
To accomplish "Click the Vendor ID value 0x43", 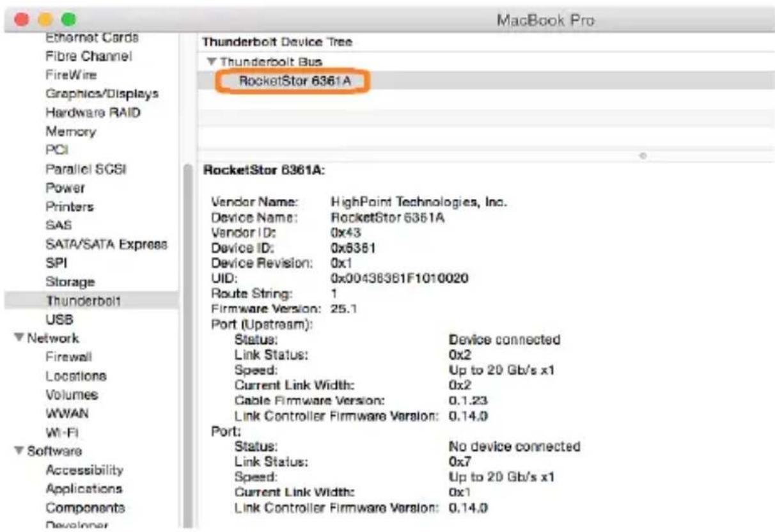I will pos(346,233).
